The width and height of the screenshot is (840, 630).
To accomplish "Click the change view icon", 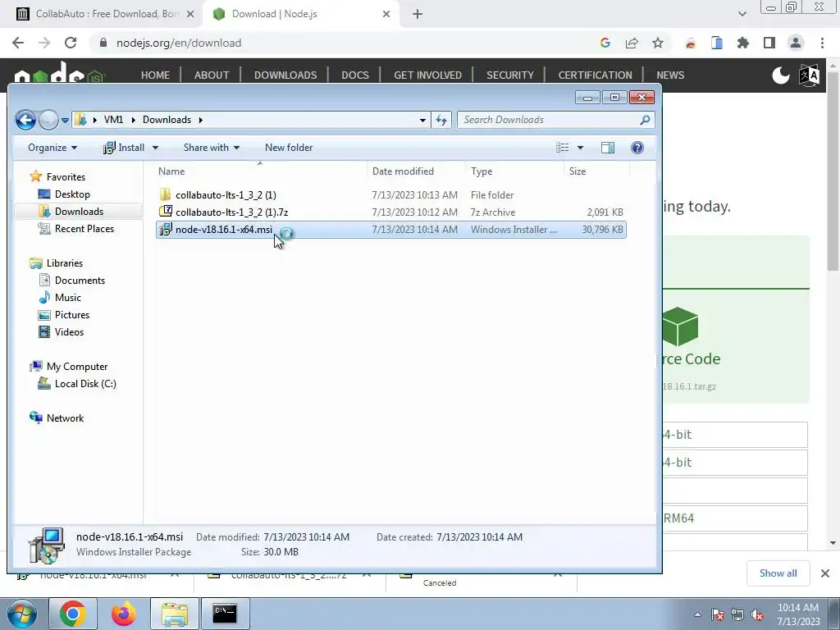I will tap(562, 148).
